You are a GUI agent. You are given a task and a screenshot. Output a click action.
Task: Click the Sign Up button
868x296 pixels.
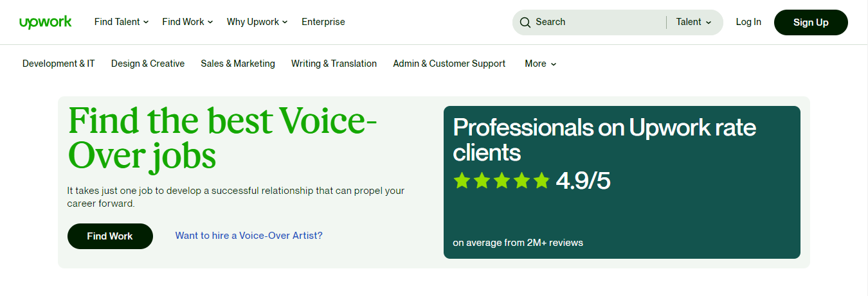click(x=811, y=22)
